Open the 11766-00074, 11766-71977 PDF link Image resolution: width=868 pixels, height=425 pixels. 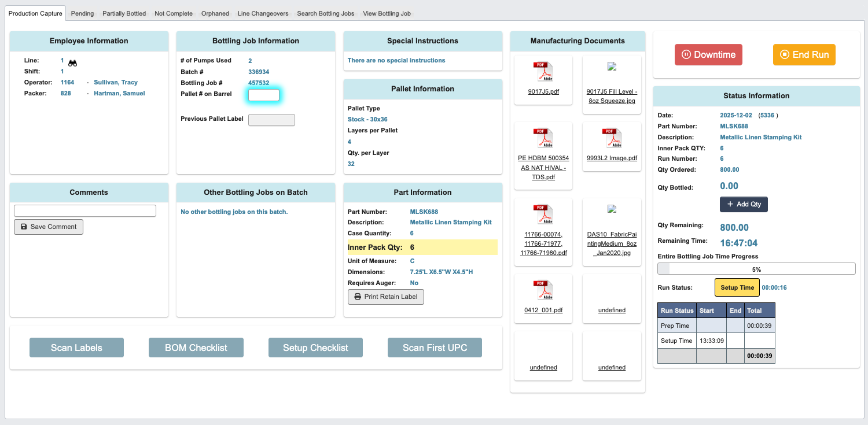tap(543, 243)
